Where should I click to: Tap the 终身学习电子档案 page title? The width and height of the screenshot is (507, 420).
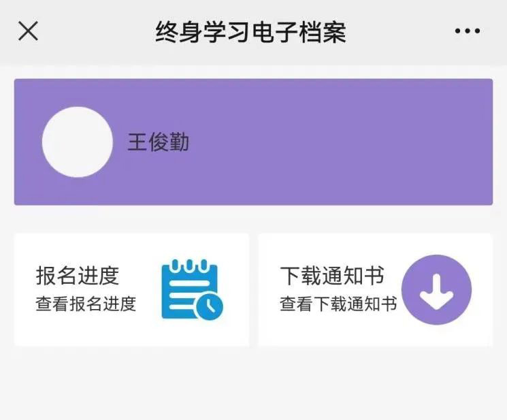coord(250,32)
